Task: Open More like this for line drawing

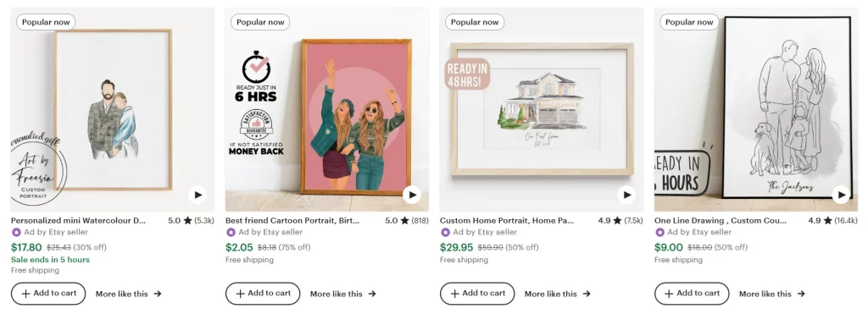Action: point(771,294)
